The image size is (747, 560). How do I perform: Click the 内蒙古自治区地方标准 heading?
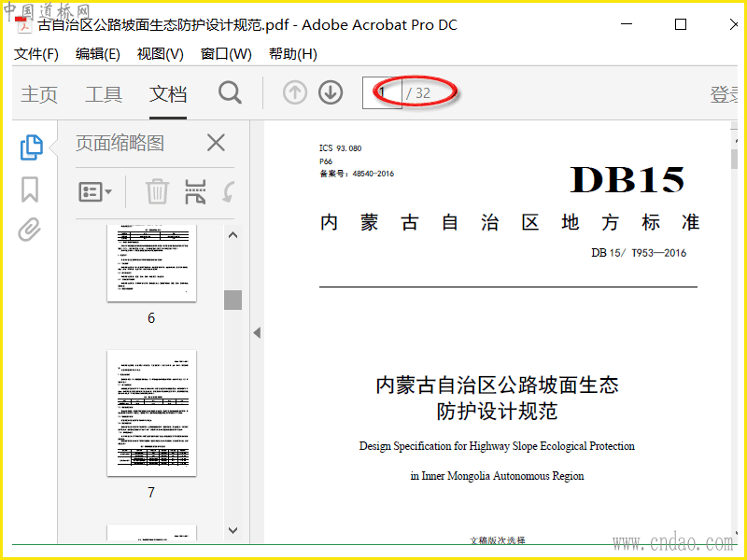(x=510, y=222)
